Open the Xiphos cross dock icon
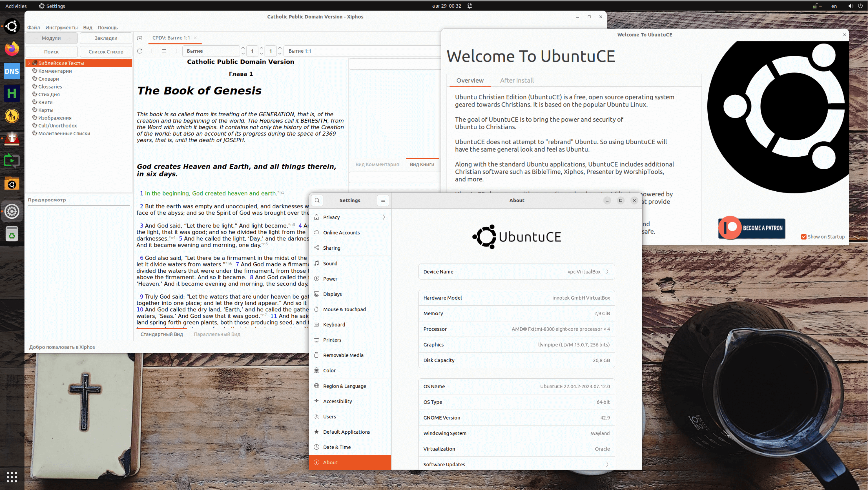Image resolution: width=868 pixels, height=490 pixels. pos(12,138)
